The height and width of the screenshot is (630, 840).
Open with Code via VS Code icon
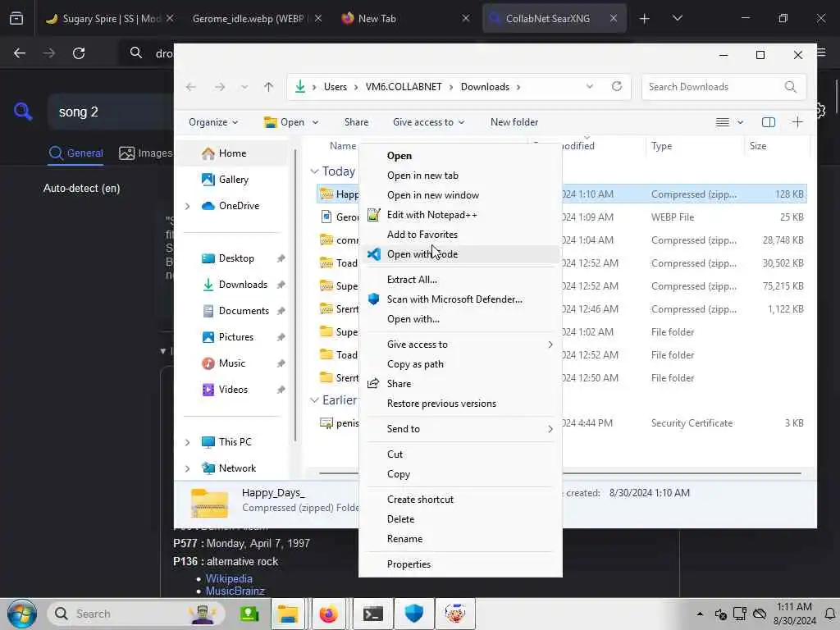[x=374, y=254]
